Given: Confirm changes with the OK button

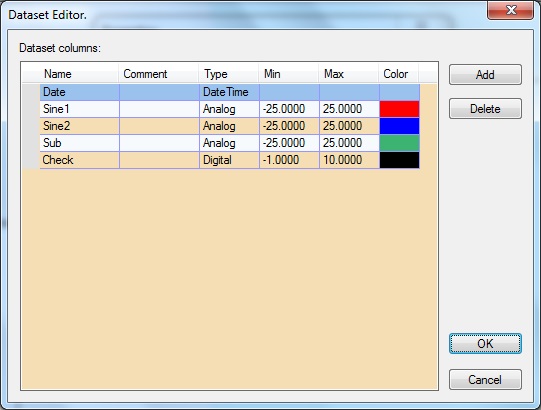Looking at the screenshot, I should pos(485,343).
